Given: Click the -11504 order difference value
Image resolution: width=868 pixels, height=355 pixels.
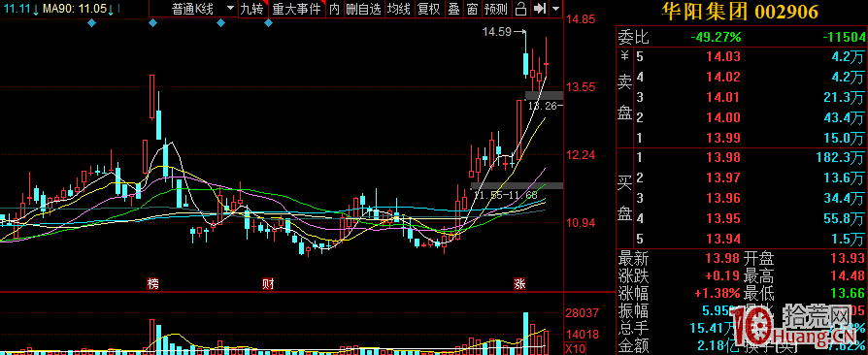Looking at the screenshot, I should (x=843, y=37).
